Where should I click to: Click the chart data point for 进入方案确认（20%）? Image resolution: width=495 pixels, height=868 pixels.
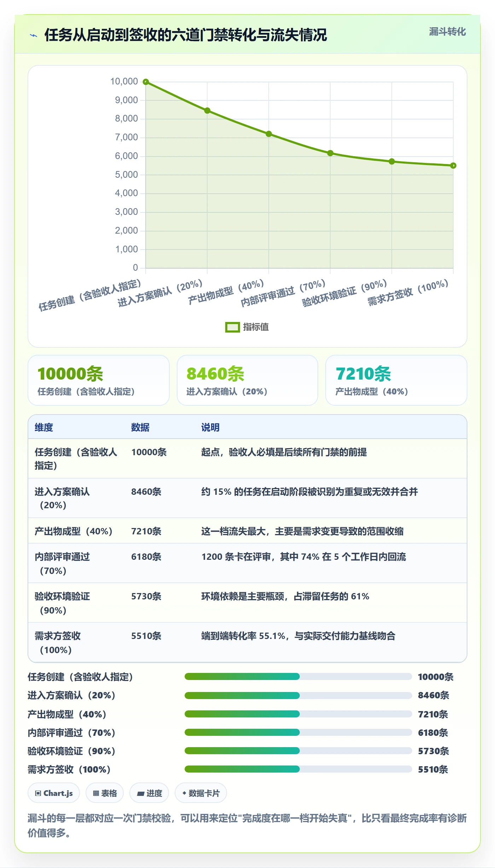pyautogui.click(x=207, y=111)
